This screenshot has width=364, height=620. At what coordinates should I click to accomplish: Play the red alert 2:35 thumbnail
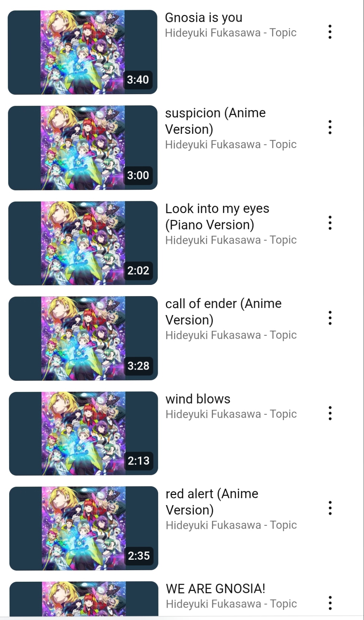coord(84,529)
